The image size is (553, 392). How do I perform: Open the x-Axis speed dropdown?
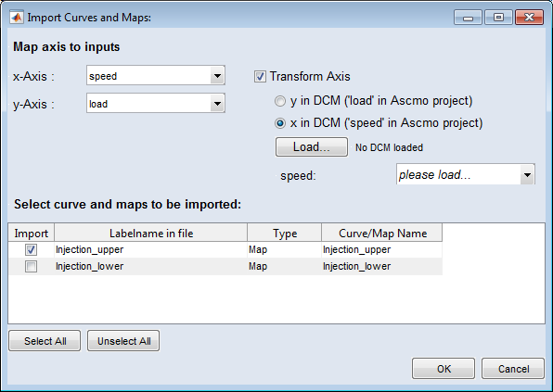[156, 75]
